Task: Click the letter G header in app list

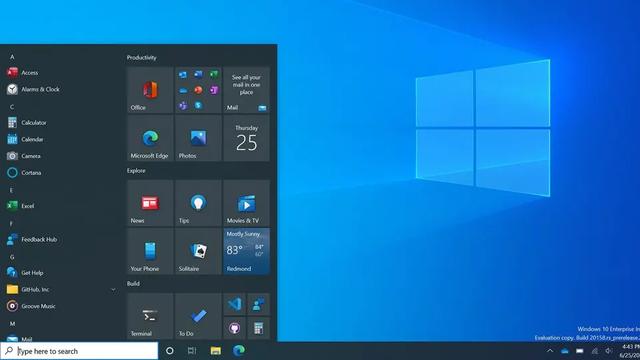Action: pyautogui.click(x=12, y=257)
